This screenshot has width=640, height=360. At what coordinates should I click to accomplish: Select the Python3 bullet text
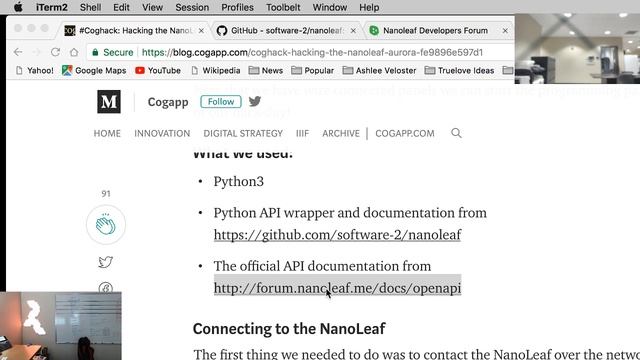(238, 181)
